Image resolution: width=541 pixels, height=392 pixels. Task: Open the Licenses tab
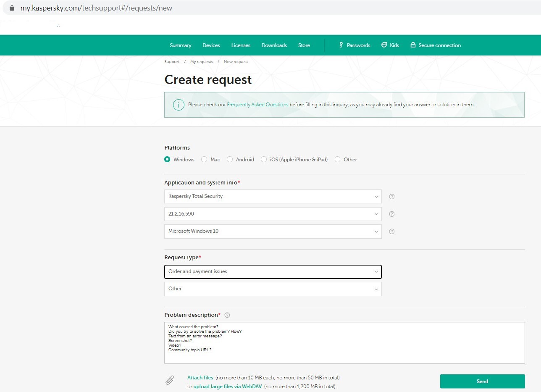click(241, 45)
